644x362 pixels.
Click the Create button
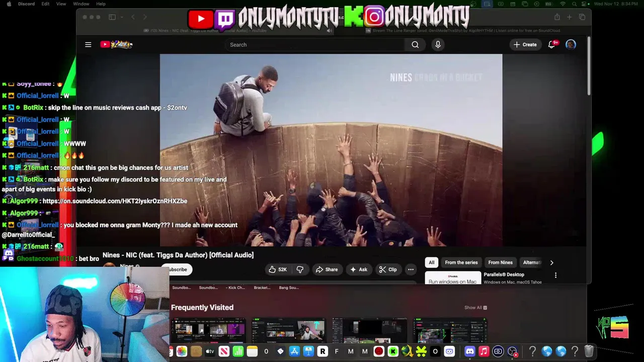[525, 45]
